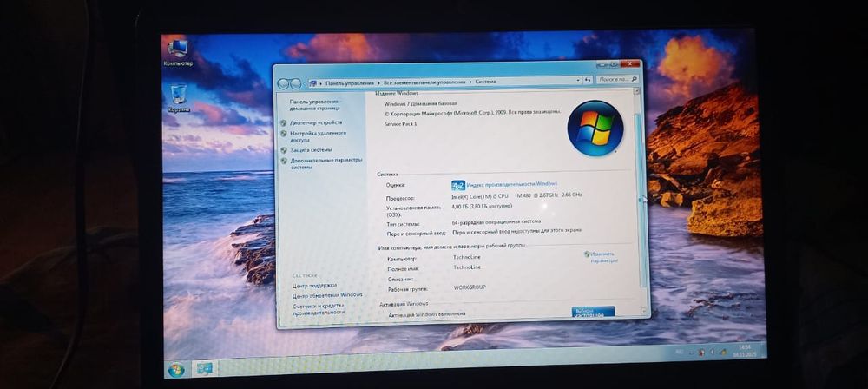This screenshot has height=389, width=868.
Task: Minimize the System window
Action: coord(603,63)
